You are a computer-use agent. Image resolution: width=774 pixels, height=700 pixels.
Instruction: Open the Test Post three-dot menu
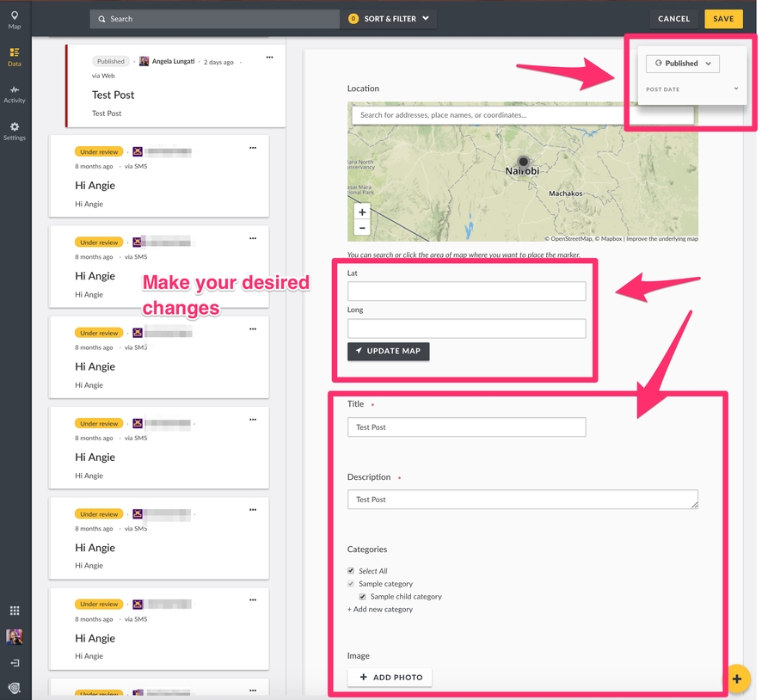pos(269,58)
